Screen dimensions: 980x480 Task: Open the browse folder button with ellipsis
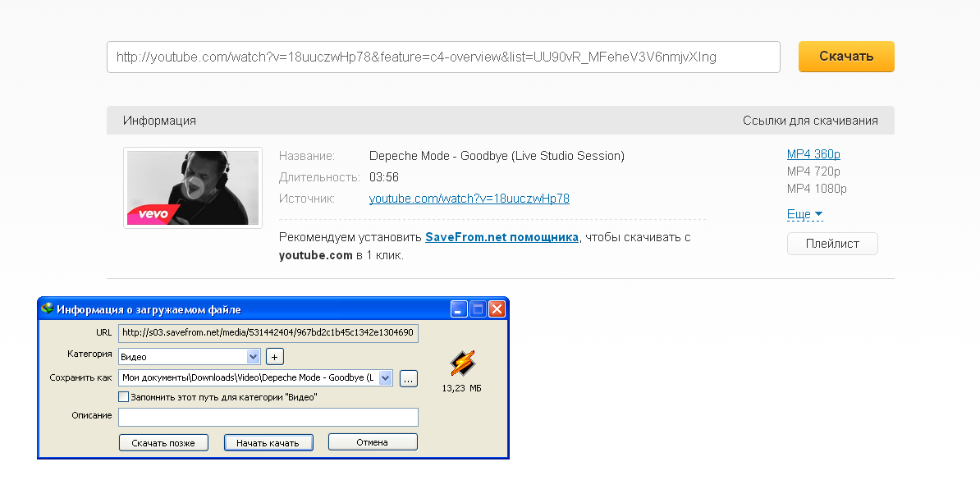409,378
